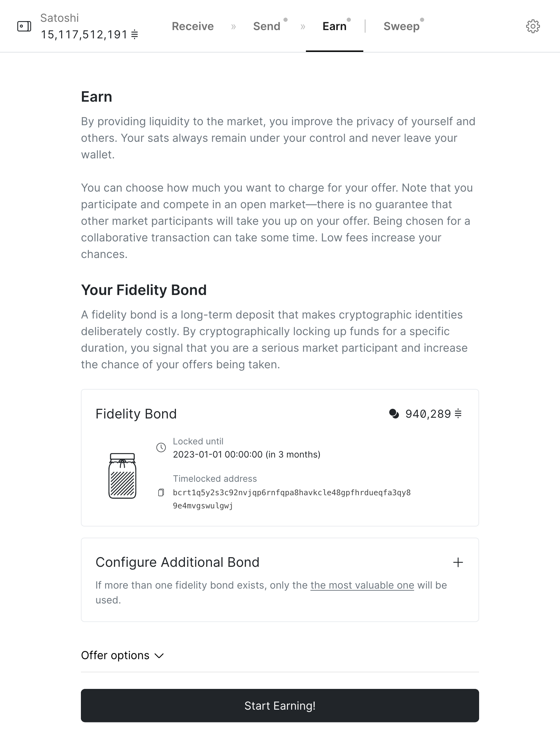Open the settings gear icon

pyautogui.click(x=533, y=26)
